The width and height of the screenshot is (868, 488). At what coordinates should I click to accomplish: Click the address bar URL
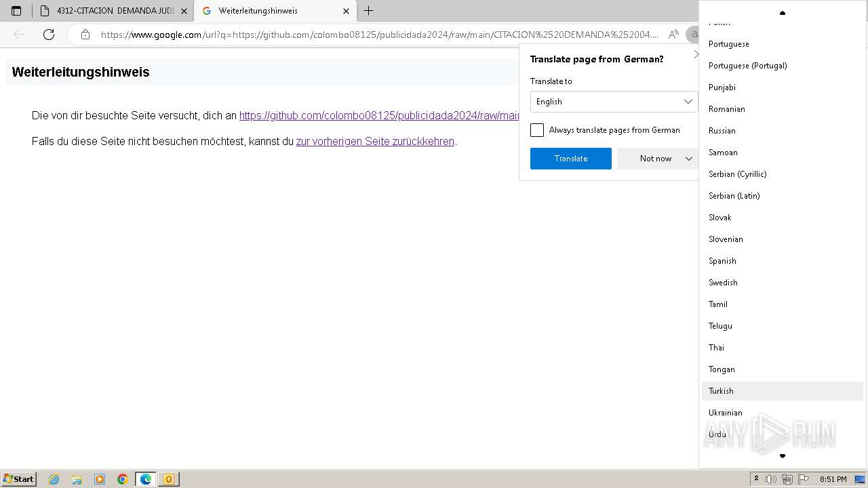[x=380, y=35]
